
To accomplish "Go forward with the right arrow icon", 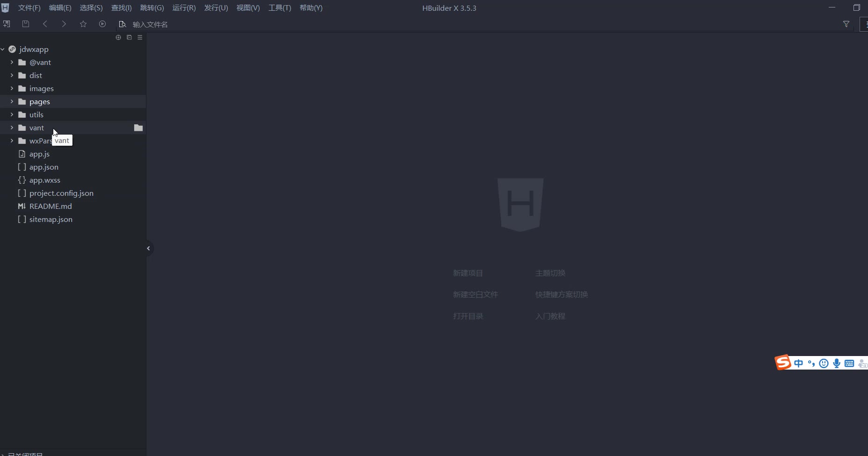I will click(64, 24).
